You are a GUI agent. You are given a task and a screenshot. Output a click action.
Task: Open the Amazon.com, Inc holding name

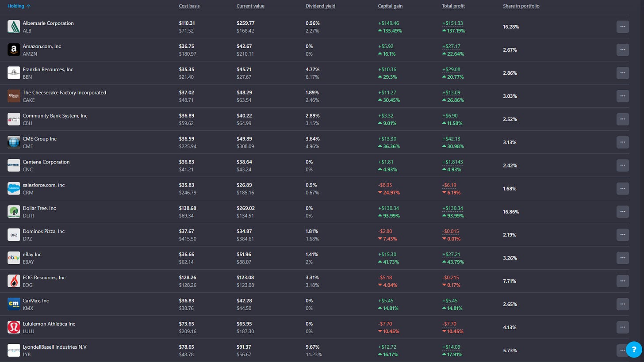tap(42, 46)
